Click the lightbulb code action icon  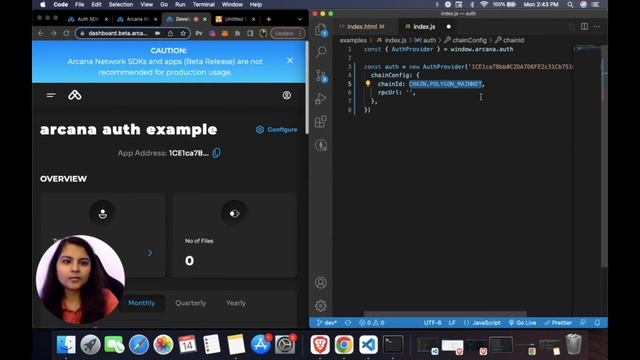point(368,84)
